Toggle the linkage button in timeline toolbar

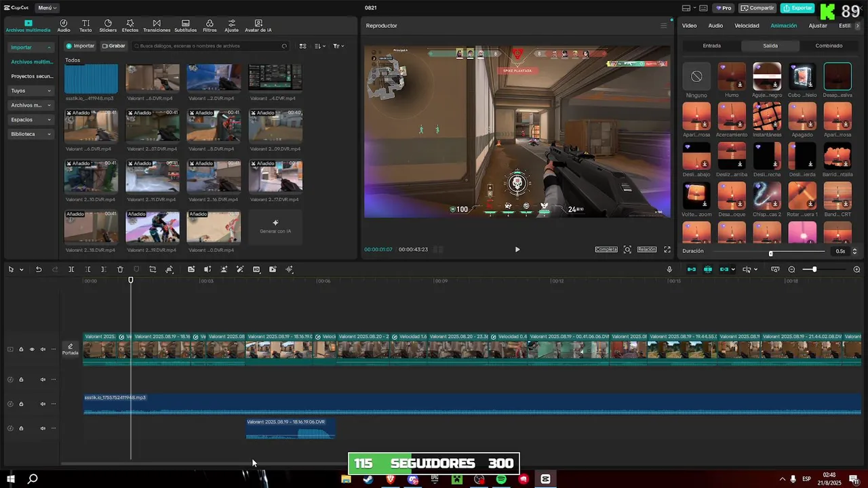tap(724, 269)
